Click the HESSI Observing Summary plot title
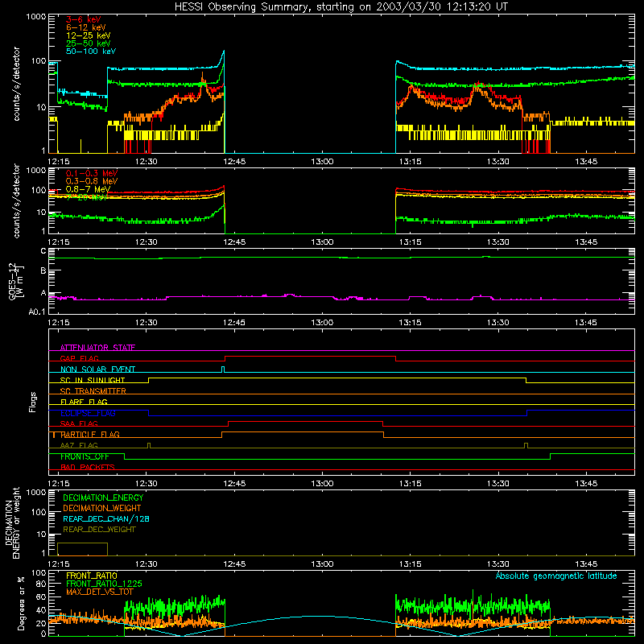Screen dimensions: 644x644 click(341, 7)
